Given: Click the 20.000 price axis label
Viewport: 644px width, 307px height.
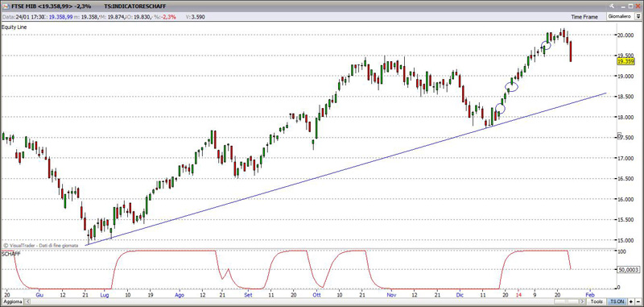Looking at the screenshot, I should 627,35.
